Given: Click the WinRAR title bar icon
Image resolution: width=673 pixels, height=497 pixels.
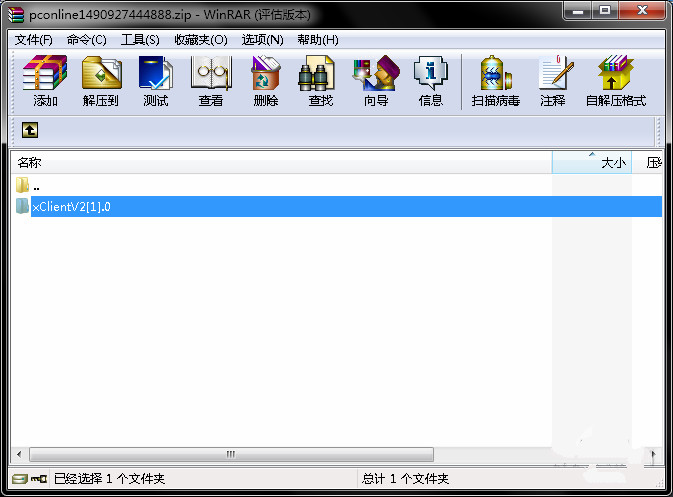Looking at the screenshot, I should (x=16, y=15).
